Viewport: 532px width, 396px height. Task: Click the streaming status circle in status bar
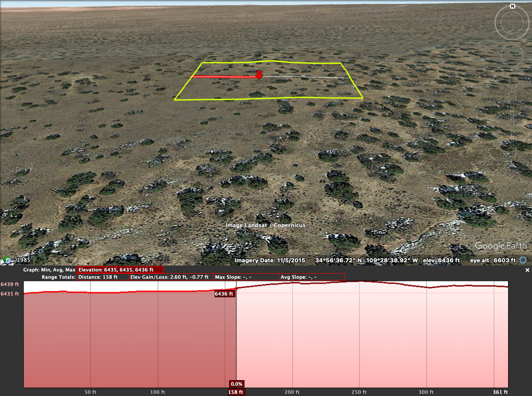523,260
